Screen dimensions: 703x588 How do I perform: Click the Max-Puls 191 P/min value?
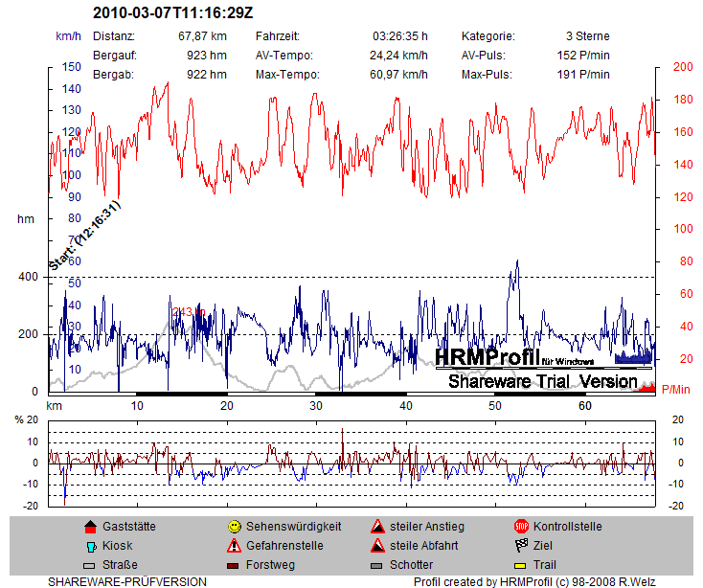click(x=582, y=74)
